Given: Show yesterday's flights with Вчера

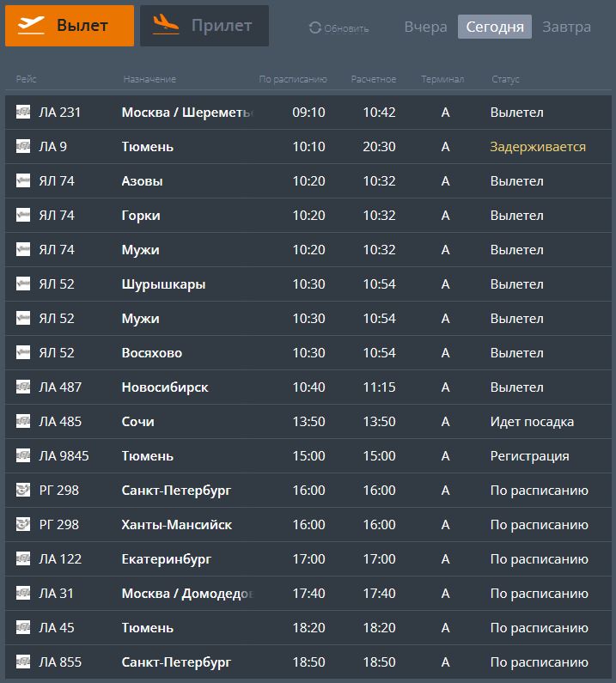Looking at the screenshot, I should 425,27.
